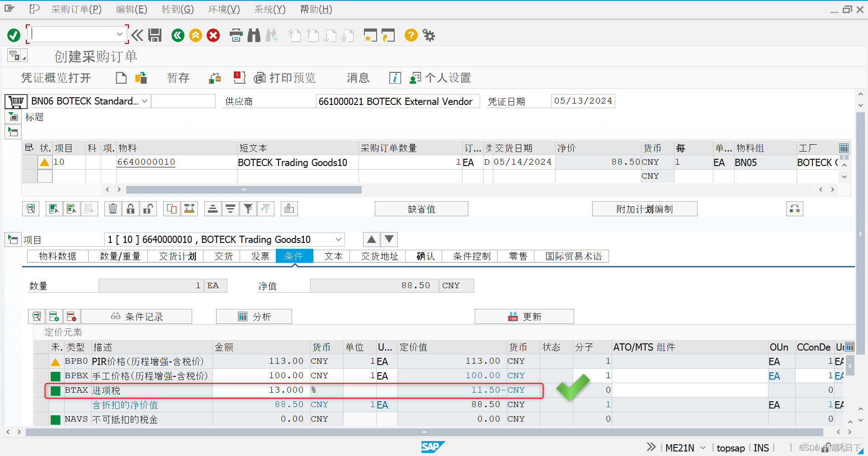Image resolution: width=868 pixels, height=456 pixels.
Task: Click the Delete condition row icon
Action: 71,316
